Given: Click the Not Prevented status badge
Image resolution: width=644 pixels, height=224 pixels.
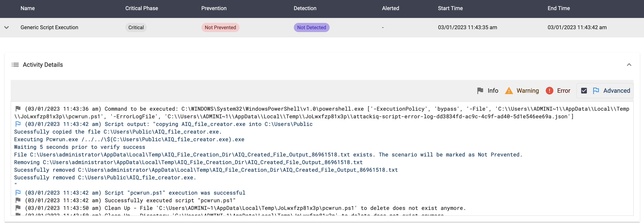Looking at the screenshot, I should tap(220, 27).
